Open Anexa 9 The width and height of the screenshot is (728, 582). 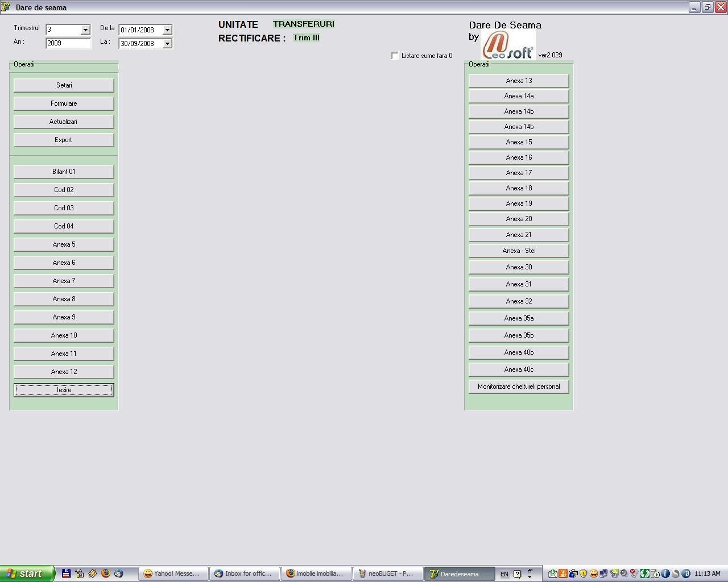point(64,317)
